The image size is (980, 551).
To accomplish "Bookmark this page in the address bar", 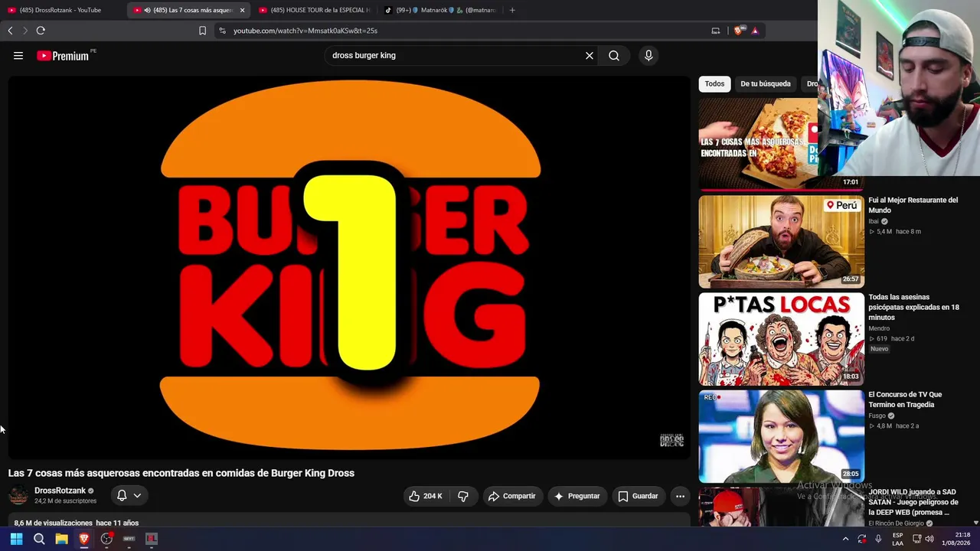I will point(202,31).
